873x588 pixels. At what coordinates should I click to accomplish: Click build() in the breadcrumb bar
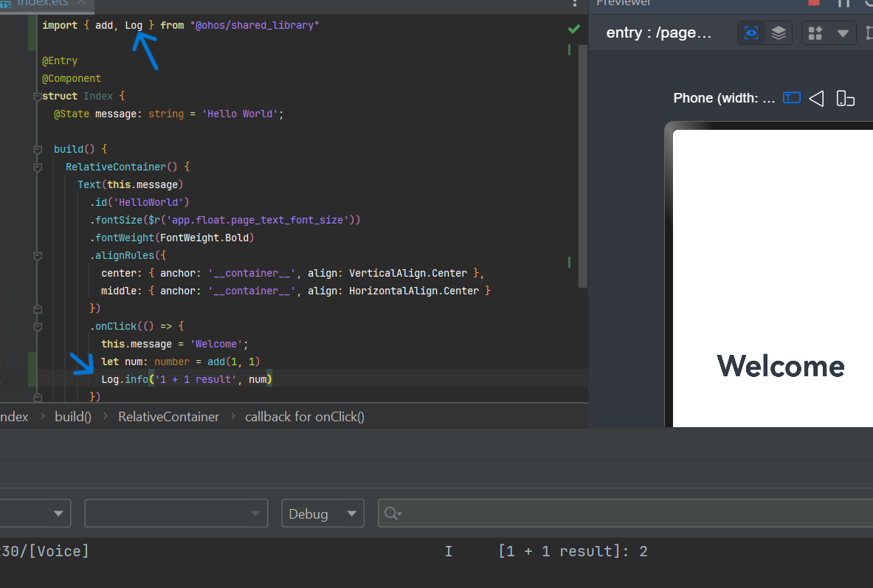pos(73,417)
